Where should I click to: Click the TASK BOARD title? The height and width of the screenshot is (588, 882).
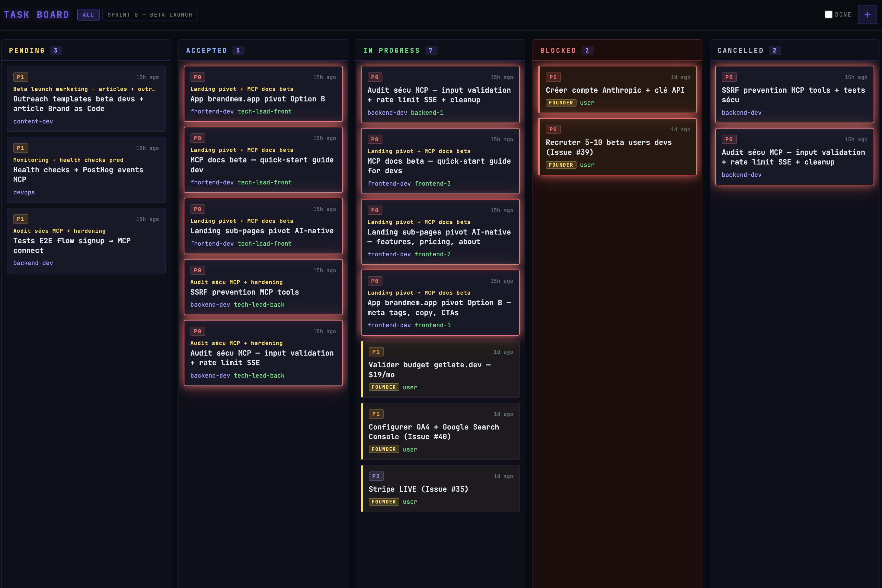point(37,14)
